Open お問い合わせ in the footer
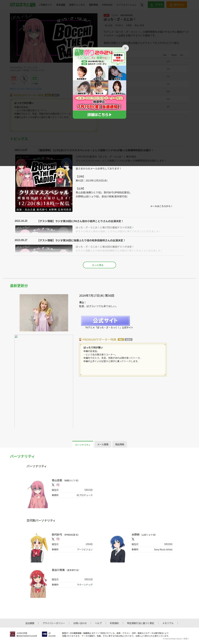The image size is (199, 644). pyautogui.click(x=80, y=623)
